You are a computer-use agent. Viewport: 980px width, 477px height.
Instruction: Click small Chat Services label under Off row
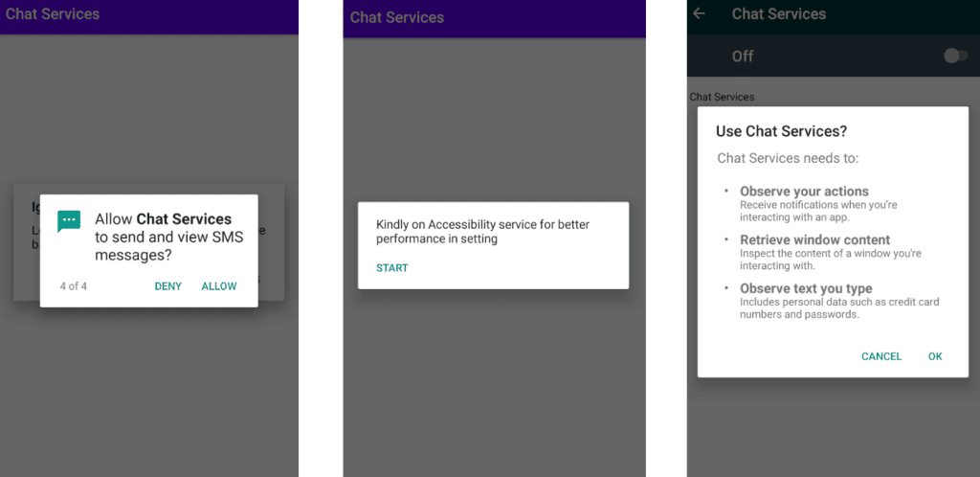pyautogui.click(x=722, y=97)
